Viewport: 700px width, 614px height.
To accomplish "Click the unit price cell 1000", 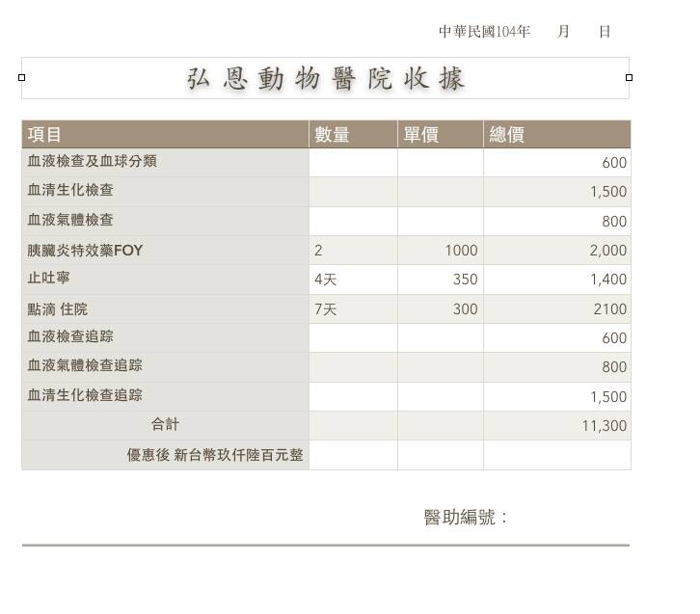I will click(x=441, y=251).
